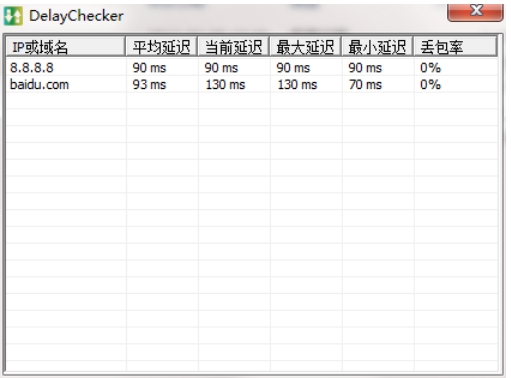This screenshot has width=511, height=378.
Task: Click the DelayChecker app icon in title bar
Action: (x=13, y=16)
